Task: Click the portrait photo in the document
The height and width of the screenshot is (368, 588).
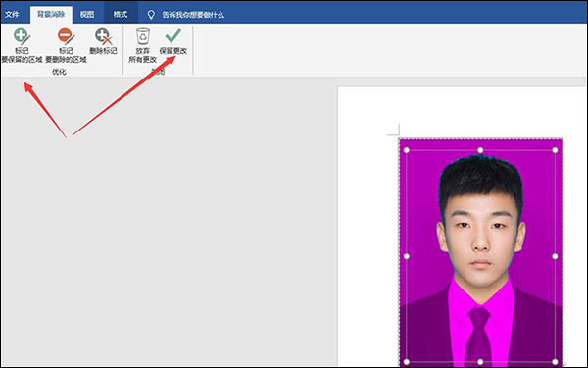Action: click(480, 251)
